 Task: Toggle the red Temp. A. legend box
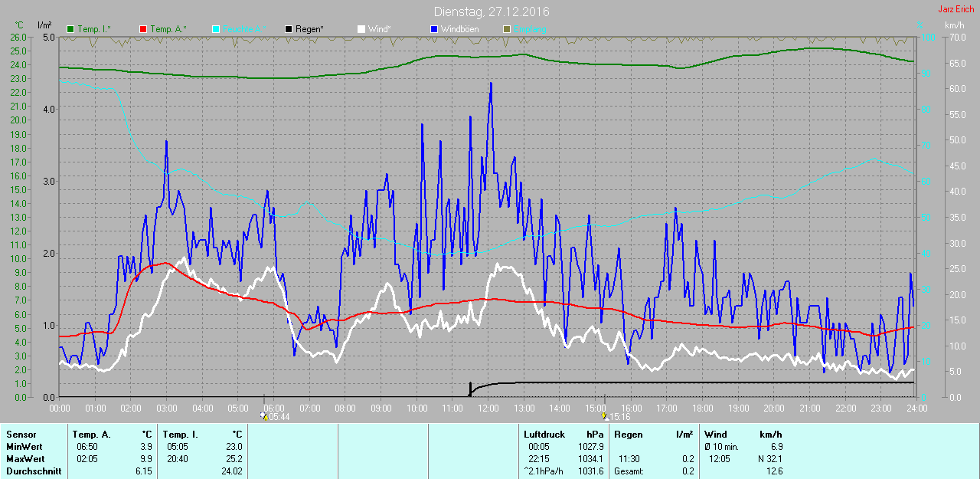(143, 29)
